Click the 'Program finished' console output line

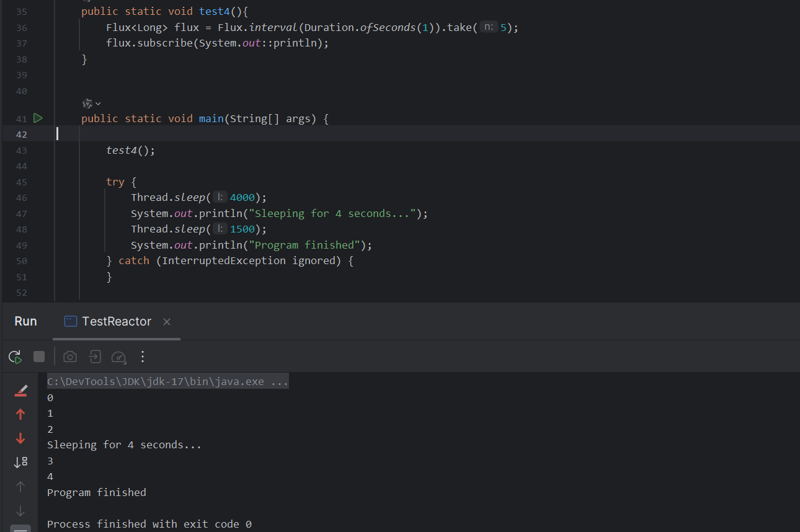pos(97,492)
